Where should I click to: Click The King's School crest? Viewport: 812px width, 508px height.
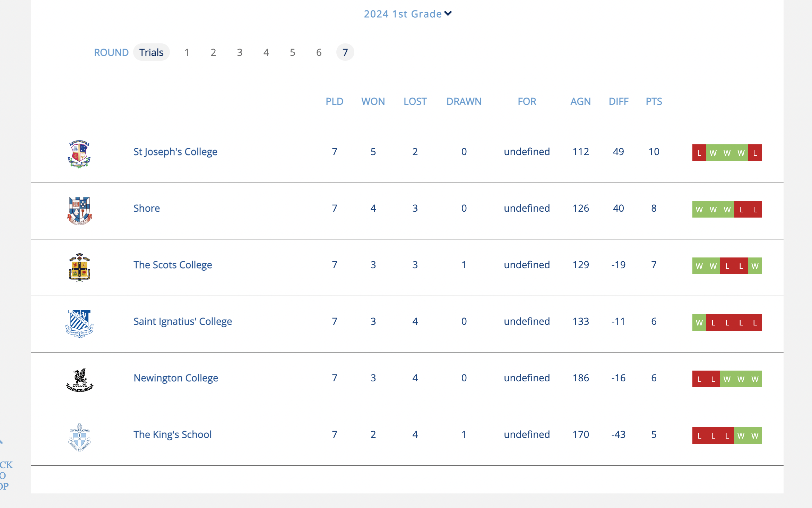point(79,437)
